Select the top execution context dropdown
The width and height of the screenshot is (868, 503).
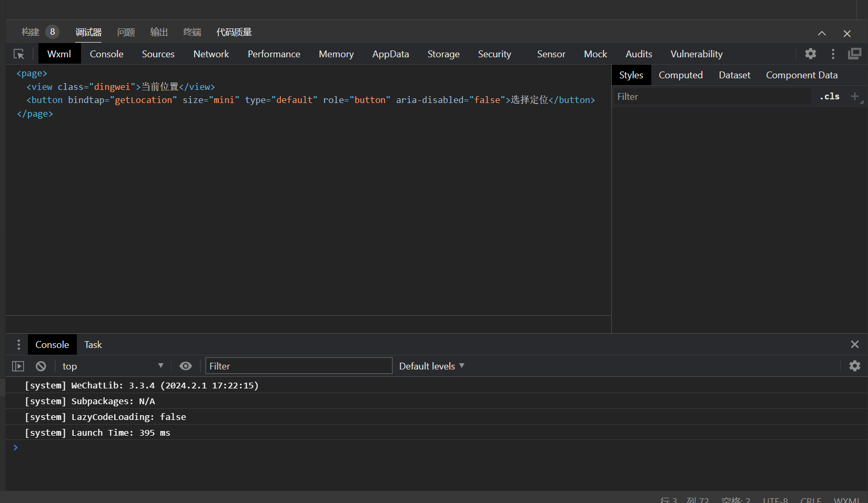(x=113, y=366)
